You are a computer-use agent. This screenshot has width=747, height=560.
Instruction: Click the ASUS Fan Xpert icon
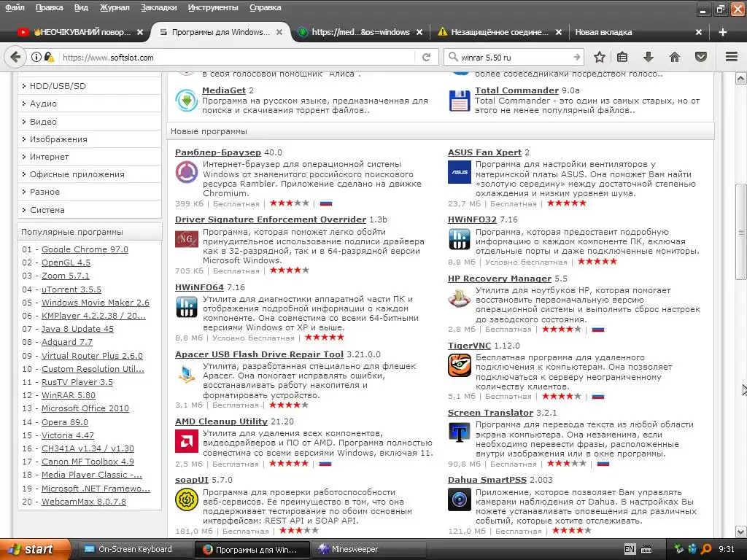click(460, 172)
